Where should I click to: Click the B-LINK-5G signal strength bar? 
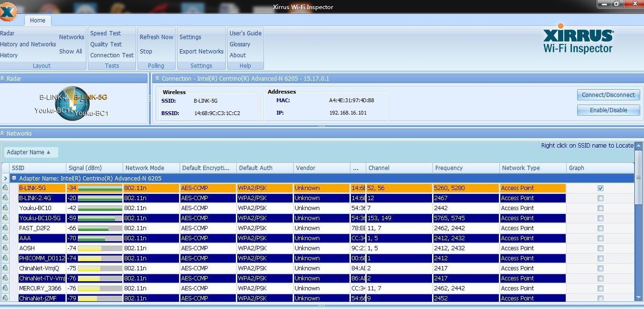click(x=100, y=188)
